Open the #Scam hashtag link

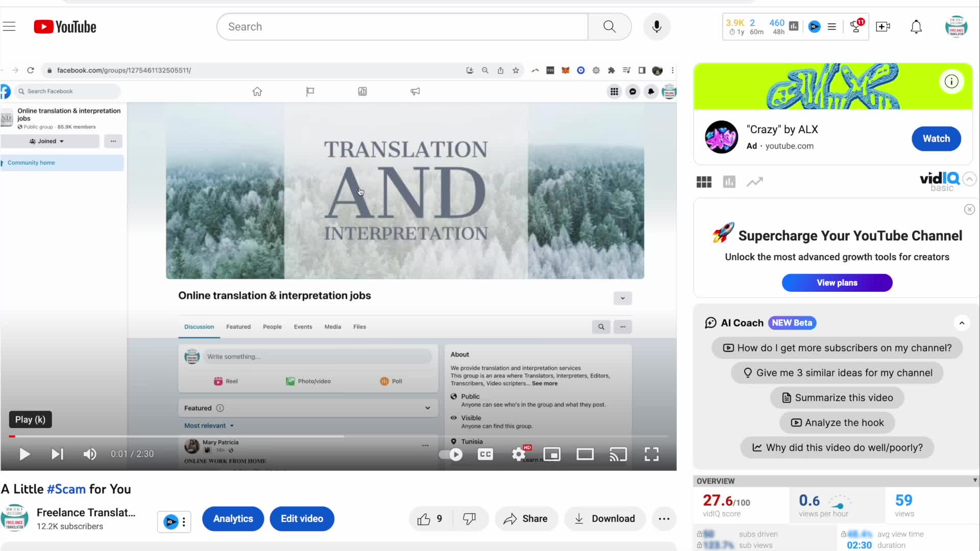66,489
